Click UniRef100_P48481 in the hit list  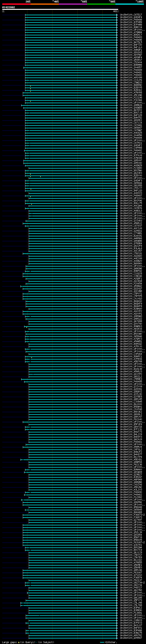131,72
